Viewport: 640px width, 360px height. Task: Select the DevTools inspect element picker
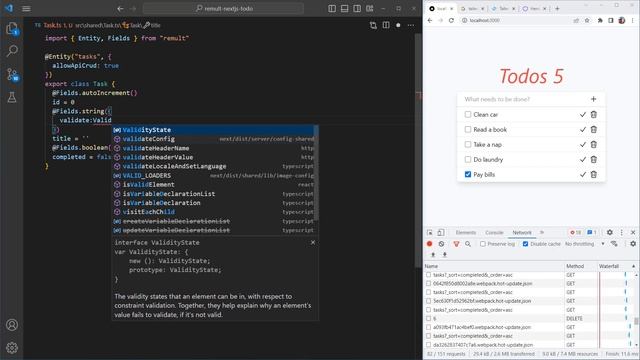(430, 233)
